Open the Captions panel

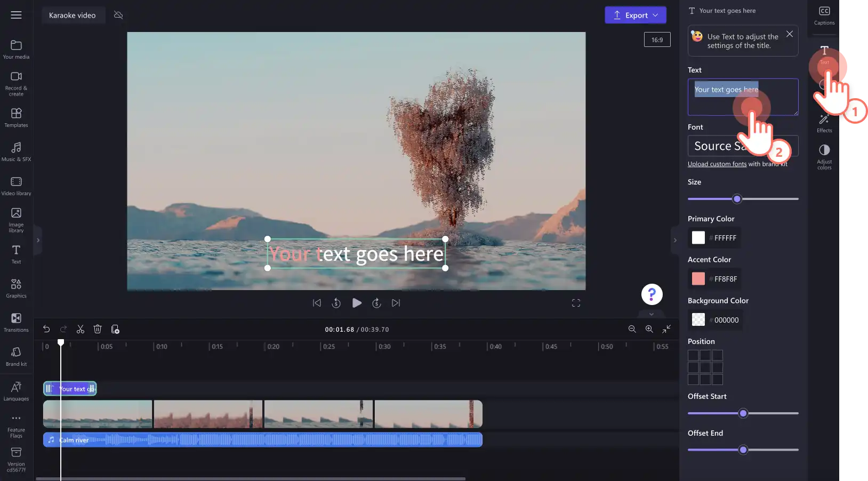824,15
